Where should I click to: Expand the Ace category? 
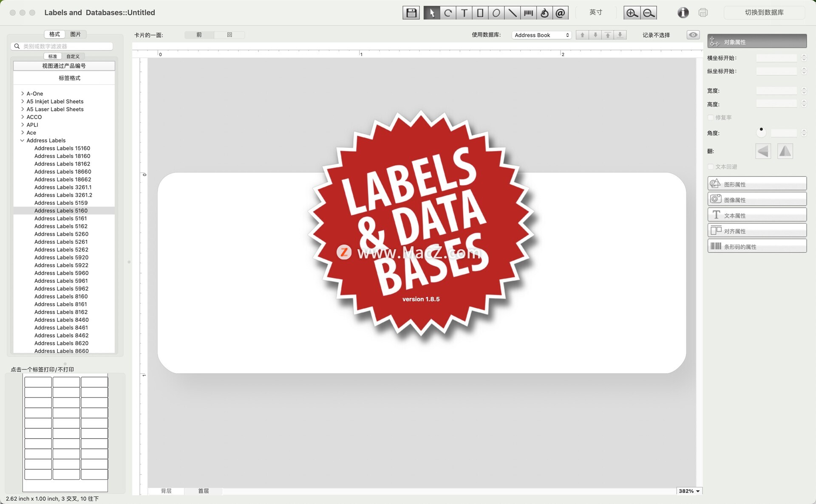click(23, 132)
